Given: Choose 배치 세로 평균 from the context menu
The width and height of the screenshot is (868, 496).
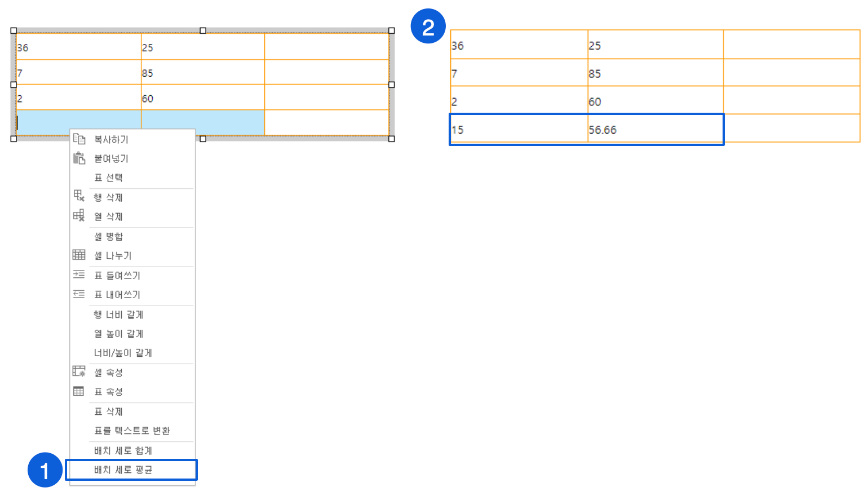Looking at the screenshot, I should pos(123,470).
